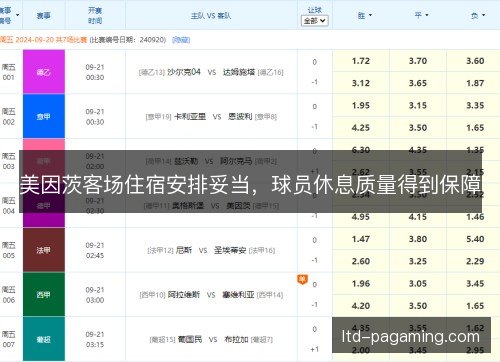Screen dimensions: 500x362
Task: Pick handicap win odds 3.12 for 沙尔克04
Action: pos(361,83)
